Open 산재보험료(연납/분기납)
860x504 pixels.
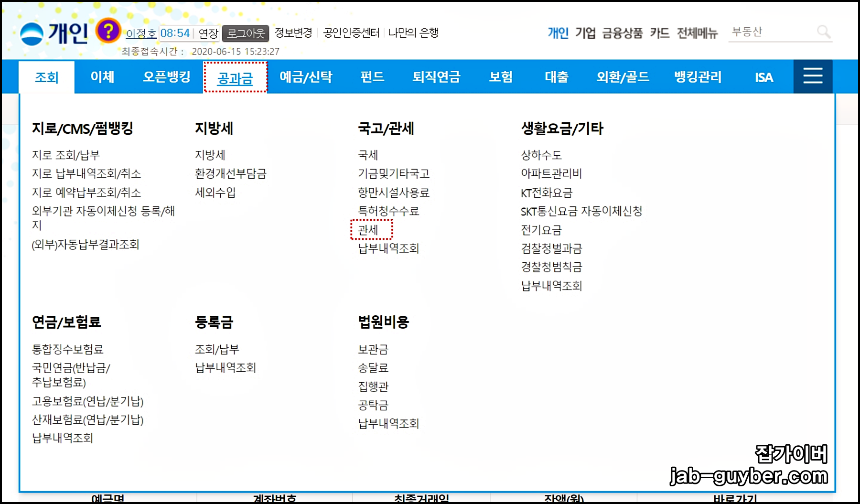coord(88,420)
